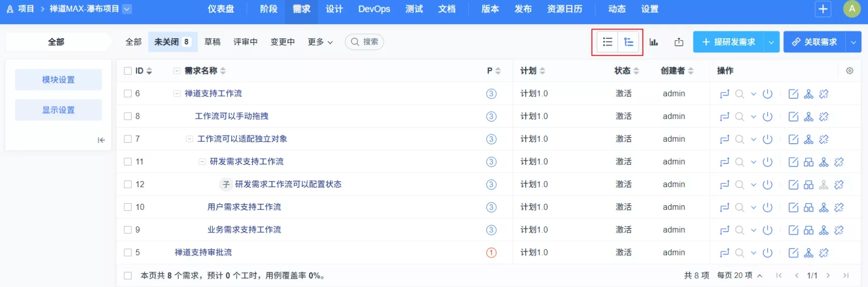The image size is (868, 287).
Task: Open the 仪表盘 navigation tab
Action: (x=221, y=9)
